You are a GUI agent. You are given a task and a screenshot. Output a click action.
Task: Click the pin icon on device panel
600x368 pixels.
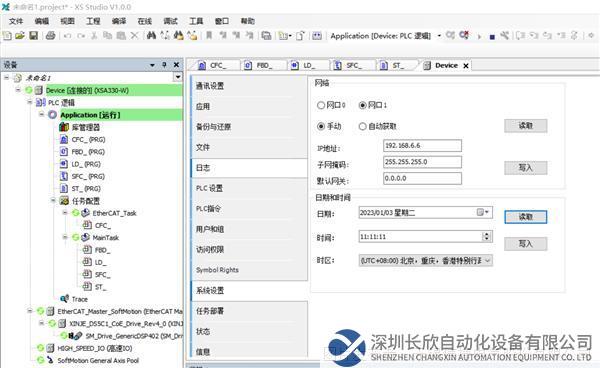(164, 65)
